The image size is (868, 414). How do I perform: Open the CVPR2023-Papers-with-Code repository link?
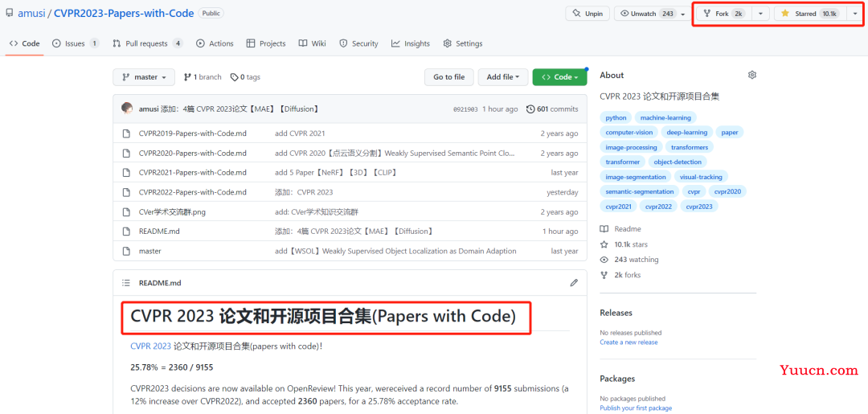pyautogui.click(x=124, y=14)
